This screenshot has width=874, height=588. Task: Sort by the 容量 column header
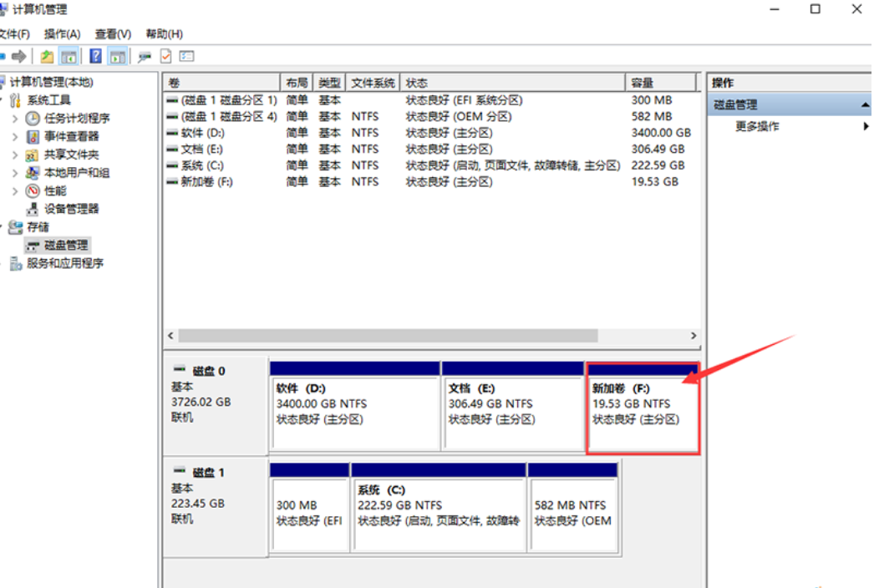661,83
